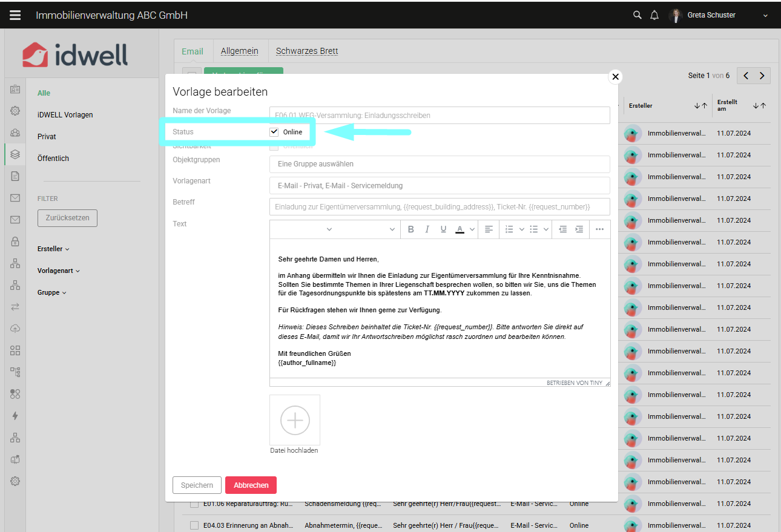Switch to the Schwarzes Brett tab
The height and width of the screenshot is (532, 781).
pyautogui.click(x=307, y=51)
